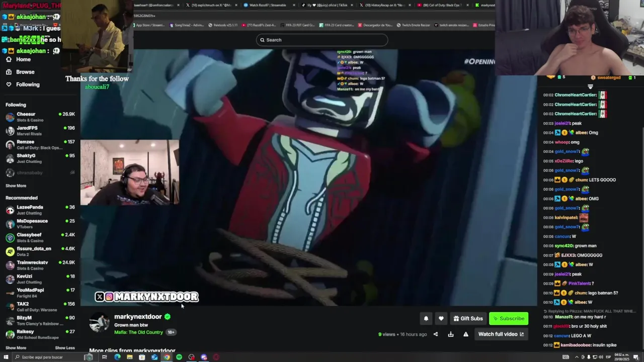Click the bell notification icon
Viewport: 644px width, 362px height.
pos(426,318)
